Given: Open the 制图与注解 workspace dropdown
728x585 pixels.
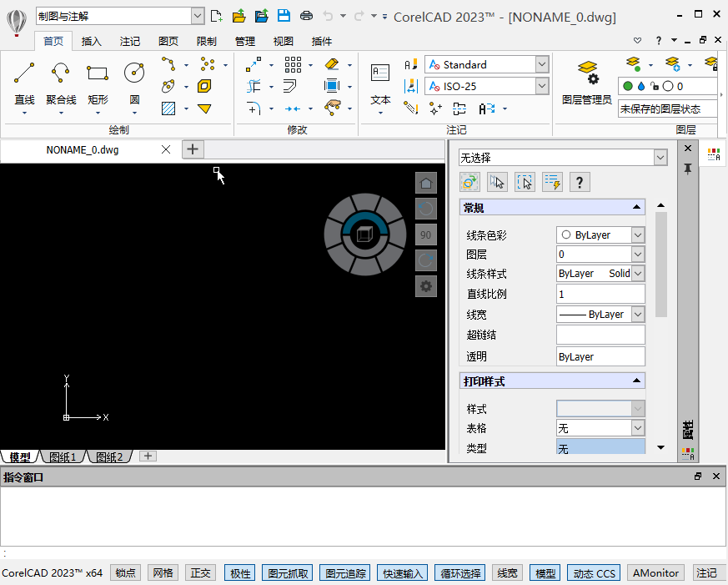Looking at the screenshot, I should point(197,16).
